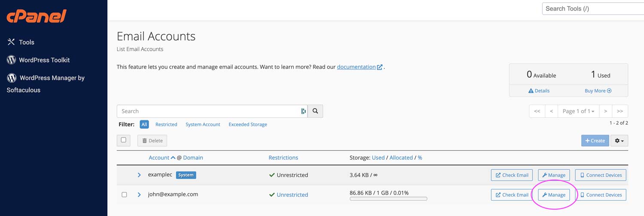The width and height of the screenshot is (644, 216).
Task: Click the Create button
Action: (595, 141)
